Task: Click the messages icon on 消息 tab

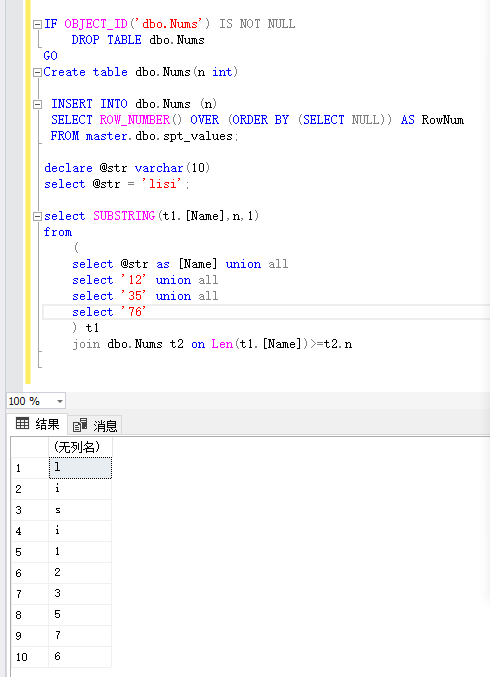Action: pos(80,425)
